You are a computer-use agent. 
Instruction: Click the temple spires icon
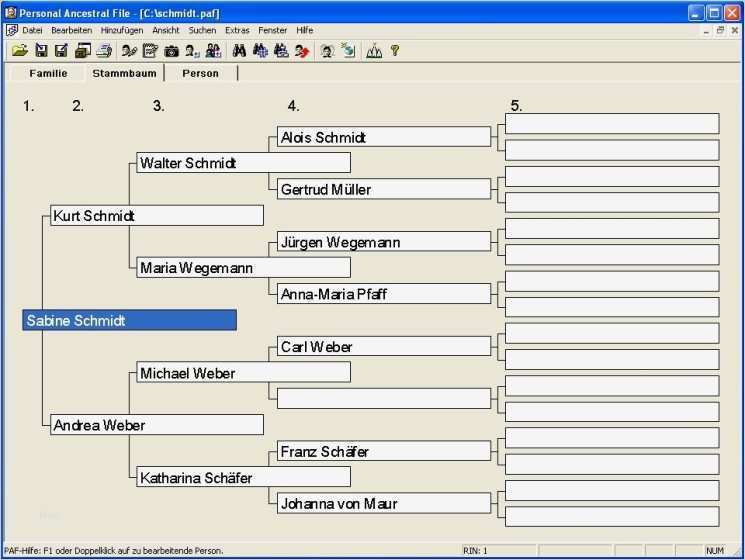[x=374, y=50]
